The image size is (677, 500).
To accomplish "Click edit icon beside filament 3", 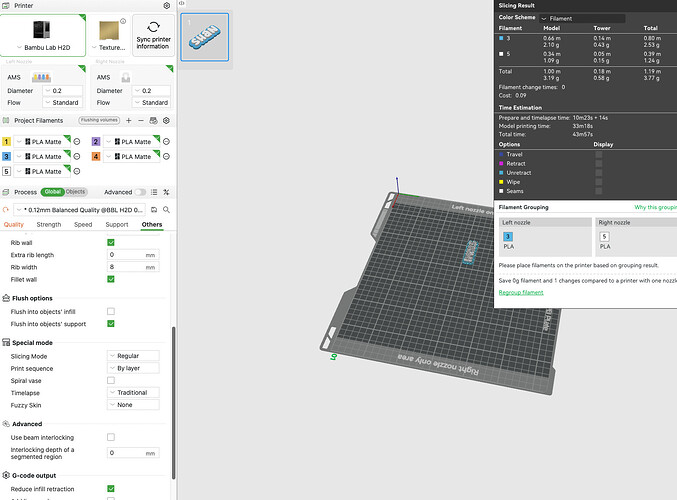I will tap(77, 156).
